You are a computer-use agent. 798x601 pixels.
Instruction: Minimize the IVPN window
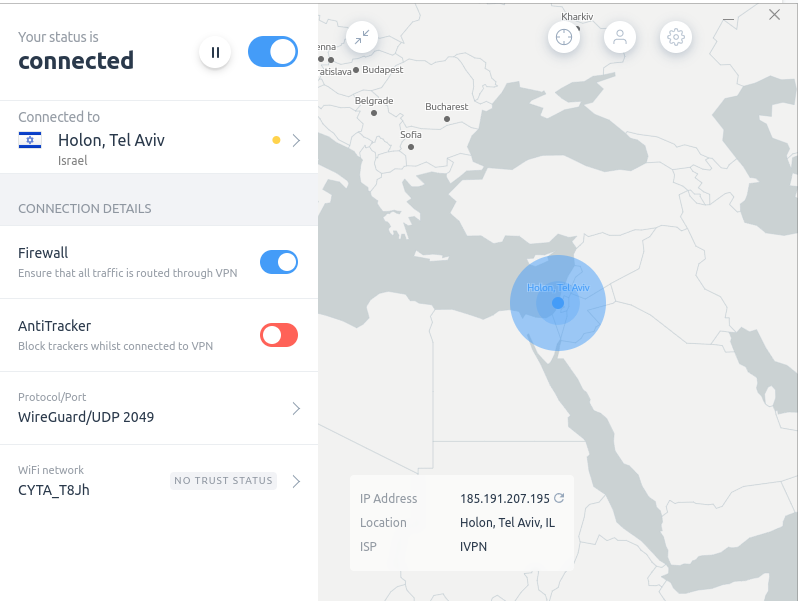click(x=728, y=19)
